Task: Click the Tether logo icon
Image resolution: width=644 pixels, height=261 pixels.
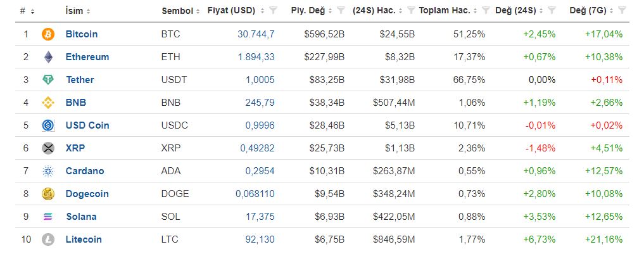Action: point(48,80)
